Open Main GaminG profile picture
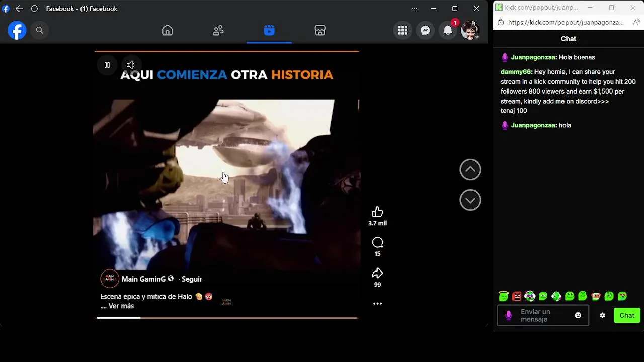644x362 pixels. 110,279
